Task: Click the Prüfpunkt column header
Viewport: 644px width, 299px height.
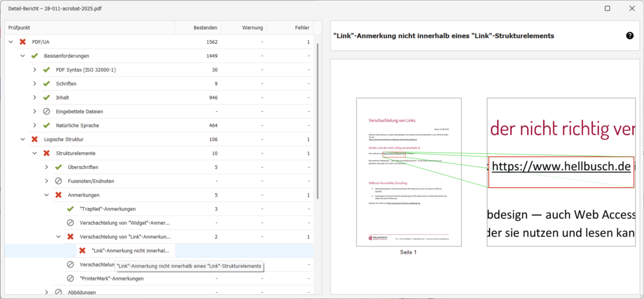Action: tap(89, 28)
